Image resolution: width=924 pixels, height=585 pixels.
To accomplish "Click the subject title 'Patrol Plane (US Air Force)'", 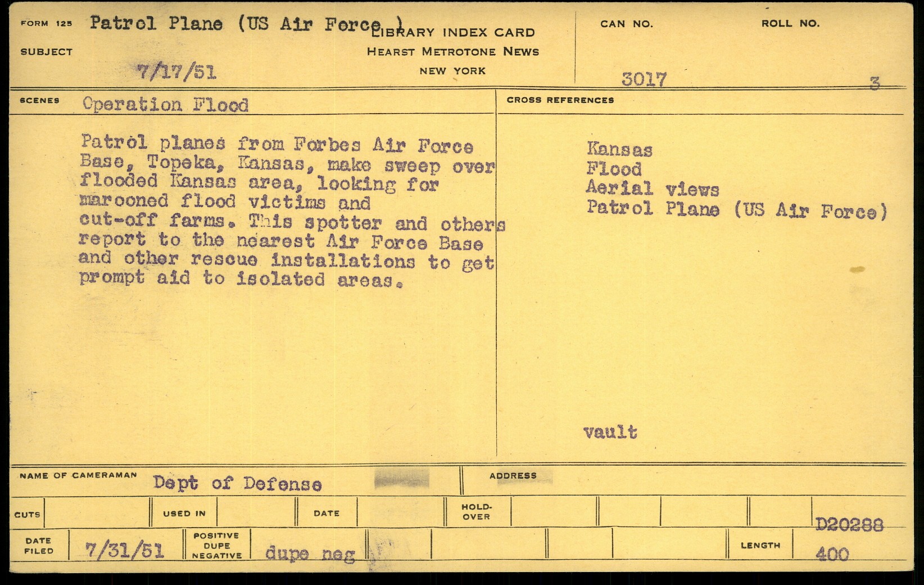I will pos(246,24).
